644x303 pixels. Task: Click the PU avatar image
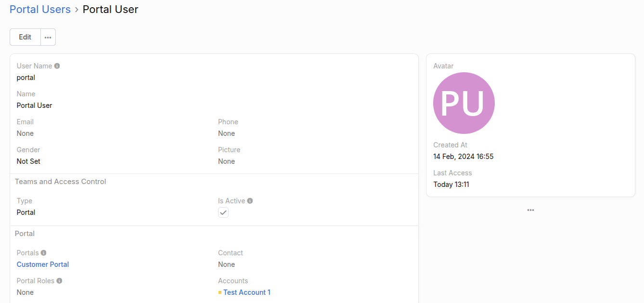464,103
